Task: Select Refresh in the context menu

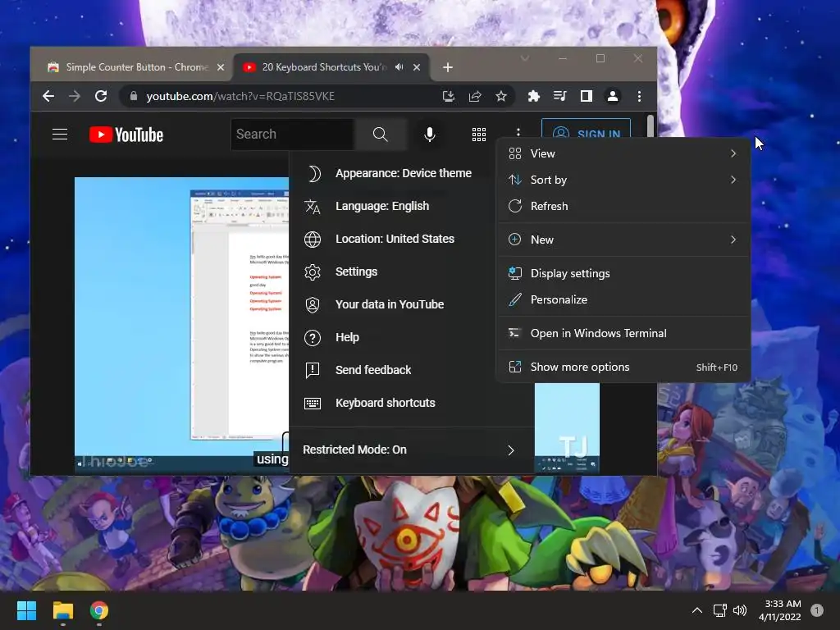Action: (x=623, y=206)
